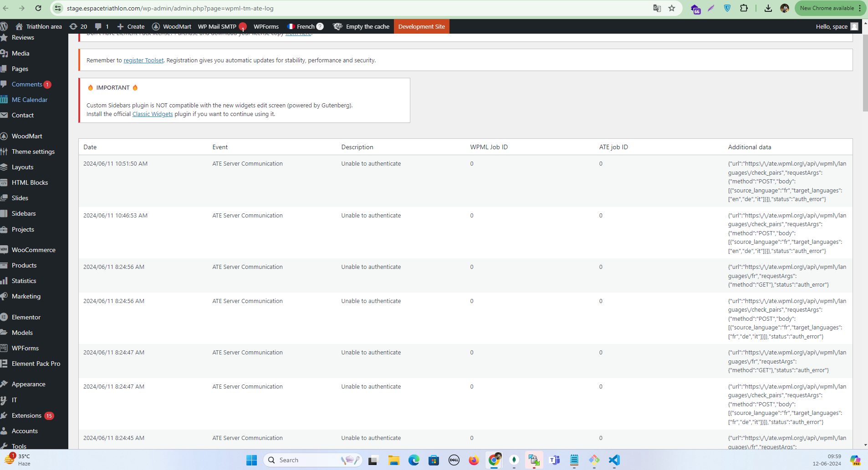
Task: Click the 2024/06/11 10:51:50 AM date cell
Action: pyautogui.click(x=115, y=163)
